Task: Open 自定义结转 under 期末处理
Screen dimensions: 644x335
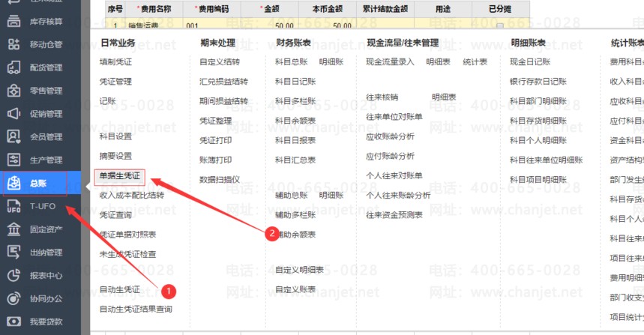Action: 220,62
